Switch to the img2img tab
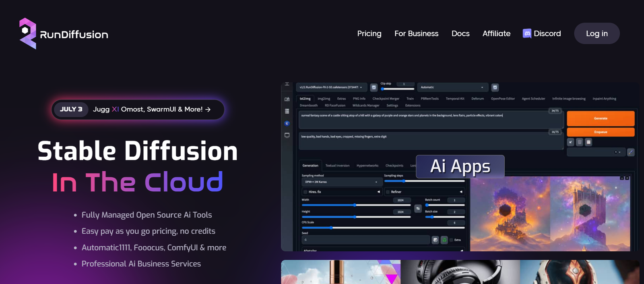Viewport: 644px width, 284px height. coord(324,99)
